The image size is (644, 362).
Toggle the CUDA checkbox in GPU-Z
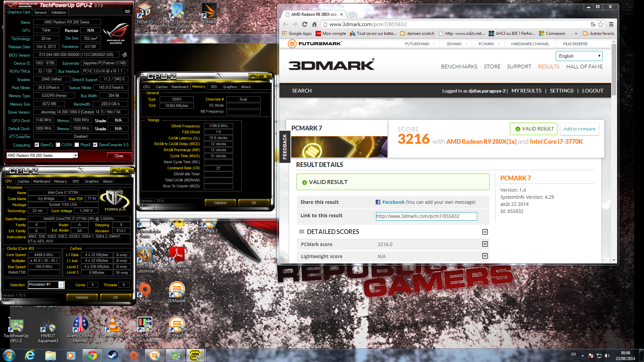coord(58,145)
